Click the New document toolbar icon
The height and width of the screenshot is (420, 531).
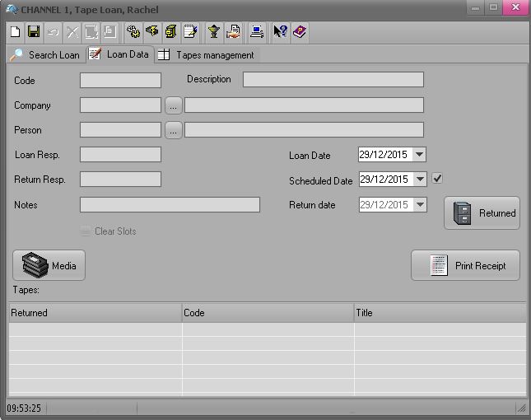coord(16,32)
